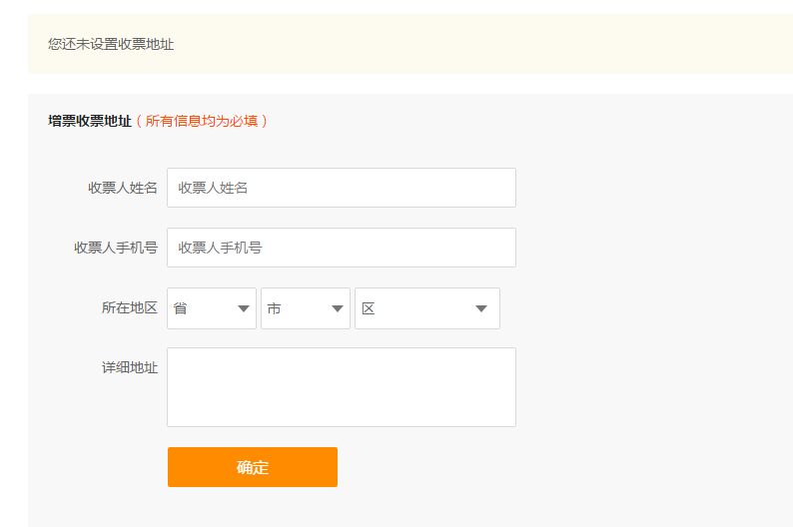
Task: Open the 区 district dropdown
Action: (427, 308)
